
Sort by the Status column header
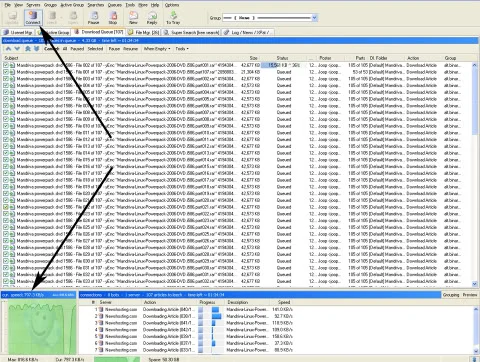(282, 58)
